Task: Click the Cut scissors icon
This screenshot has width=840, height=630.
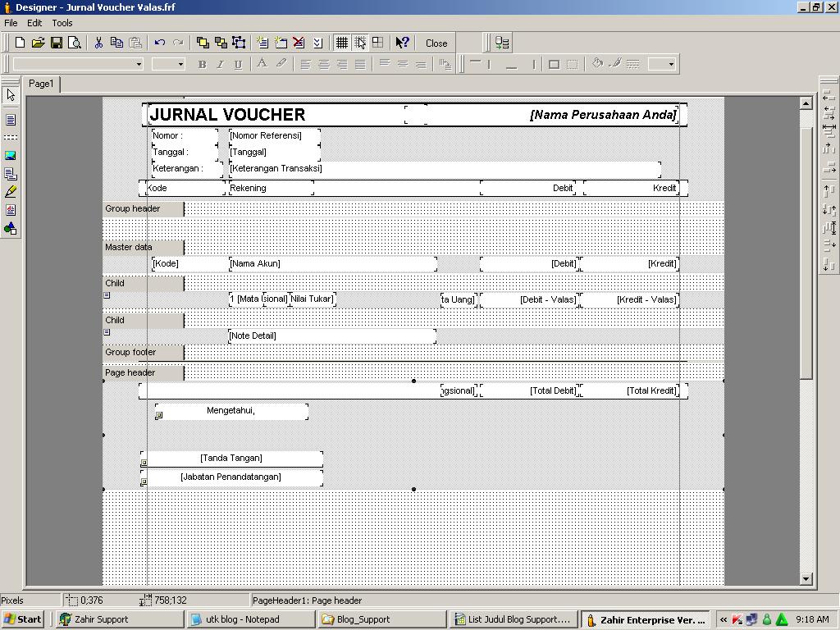Action: (x=98, y=43)
